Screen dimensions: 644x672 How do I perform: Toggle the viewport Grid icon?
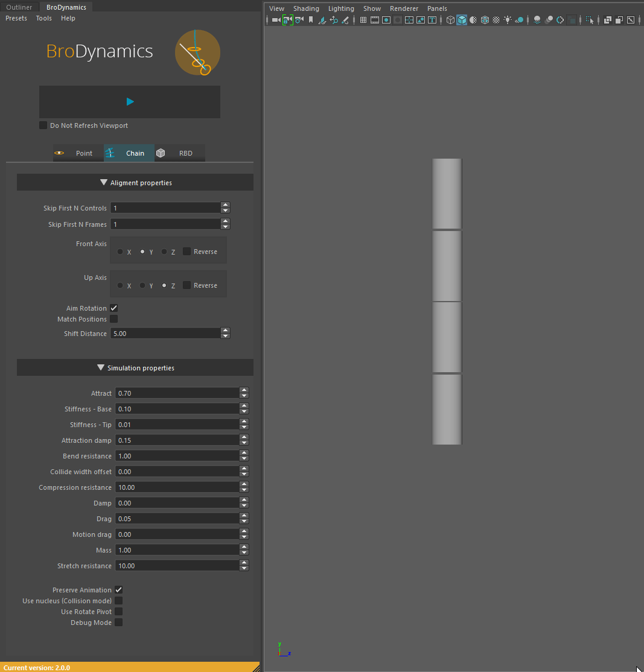363,20
